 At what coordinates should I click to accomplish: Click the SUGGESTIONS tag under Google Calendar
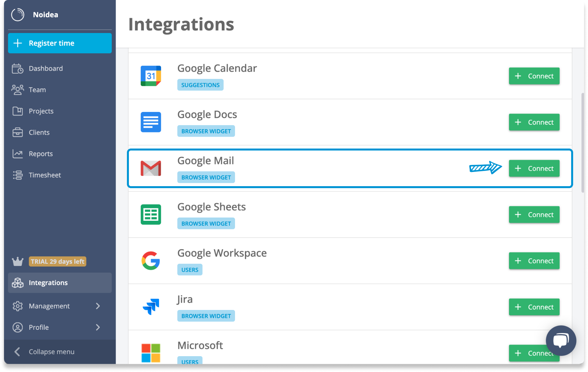click(x=200, y=85)
